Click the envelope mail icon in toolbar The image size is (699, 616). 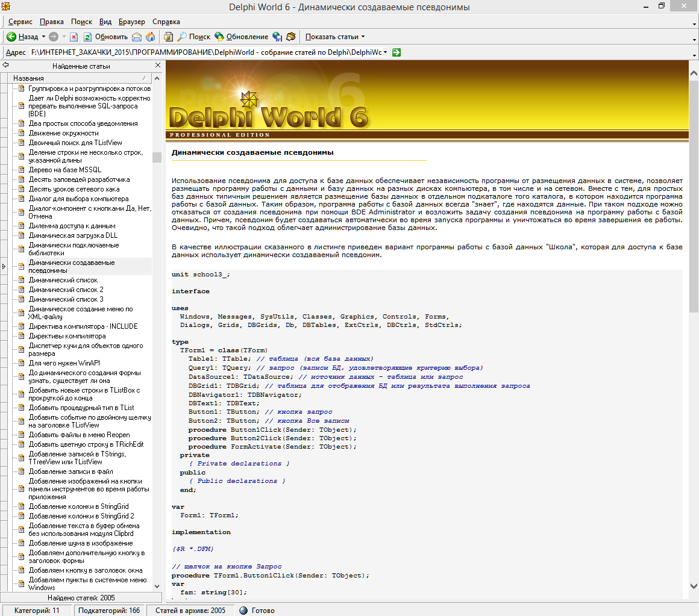[137, 37]
